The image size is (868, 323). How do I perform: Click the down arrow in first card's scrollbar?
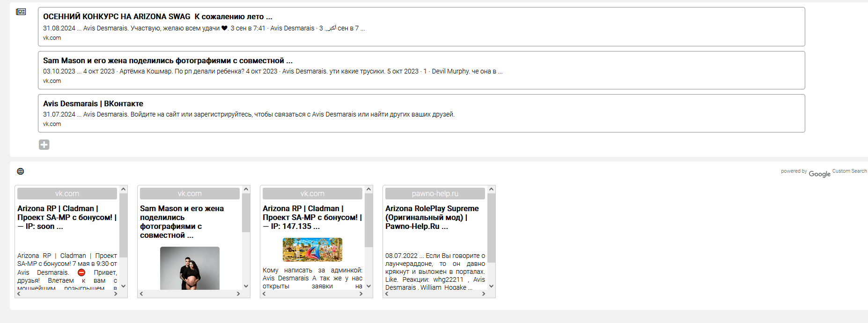click(x=124, y=286)
